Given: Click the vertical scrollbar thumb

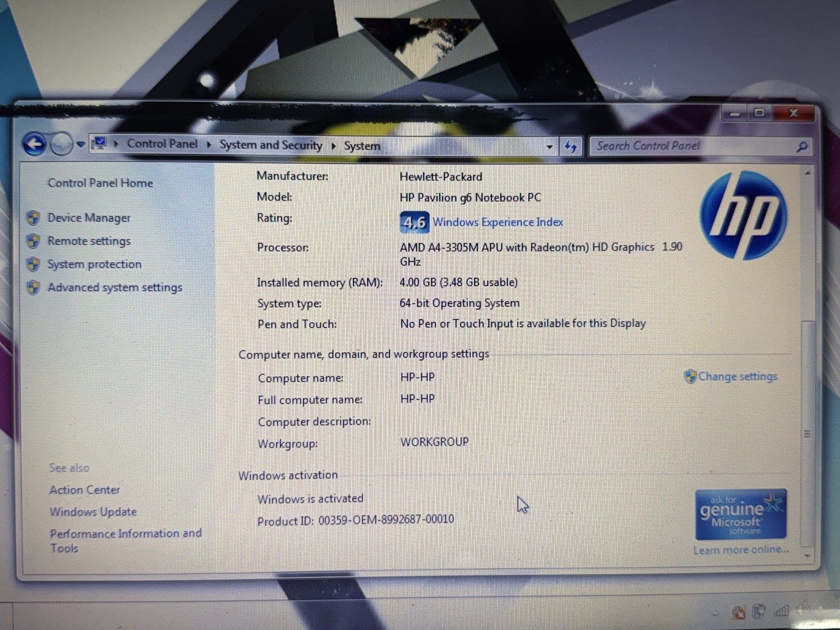Looking at the screenshot, I should point(807,434).
